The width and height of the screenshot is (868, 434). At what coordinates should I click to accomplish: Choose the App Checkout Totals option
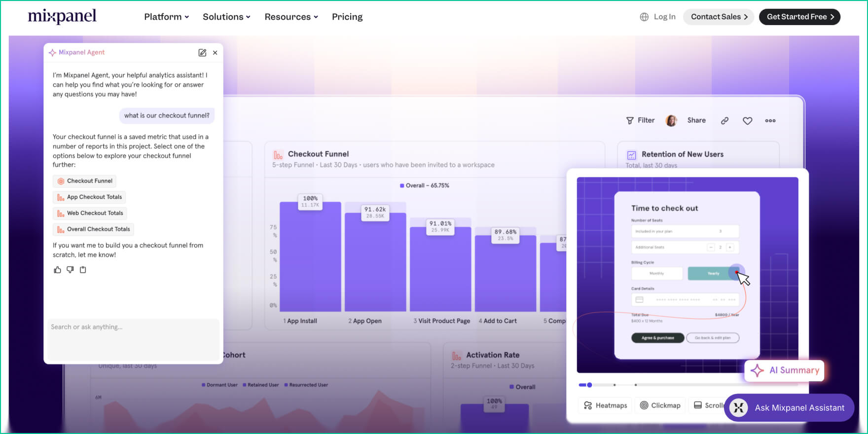click(x=89, y=197)
